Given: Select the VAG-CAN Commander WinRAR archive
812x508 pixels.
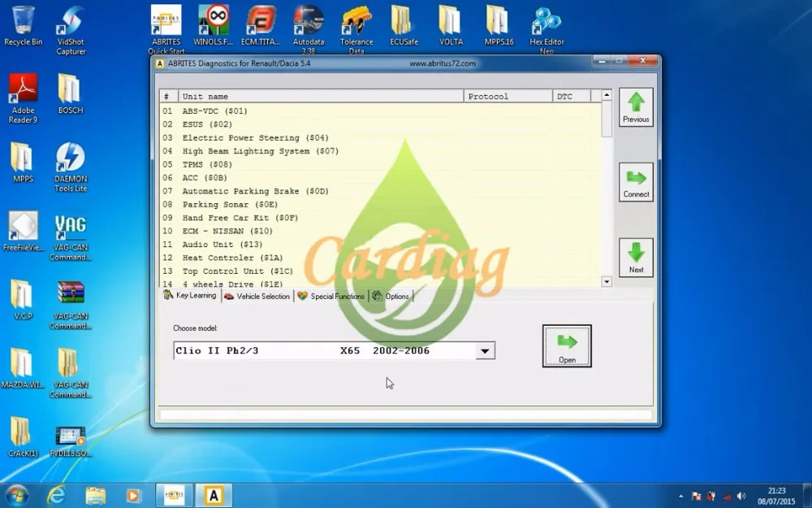Looking at the screenshot, I should [71, 304].
